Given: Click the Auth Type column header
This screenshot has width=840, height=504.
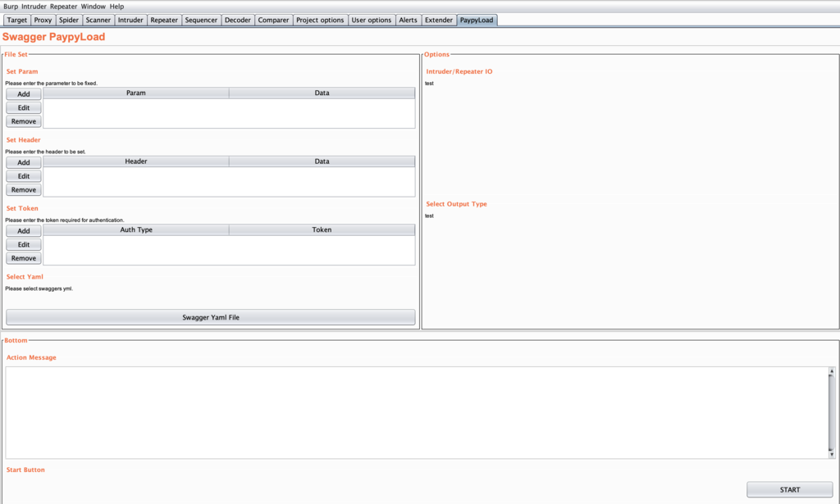Looking at the screenshot, I should (x=136, y=230).
